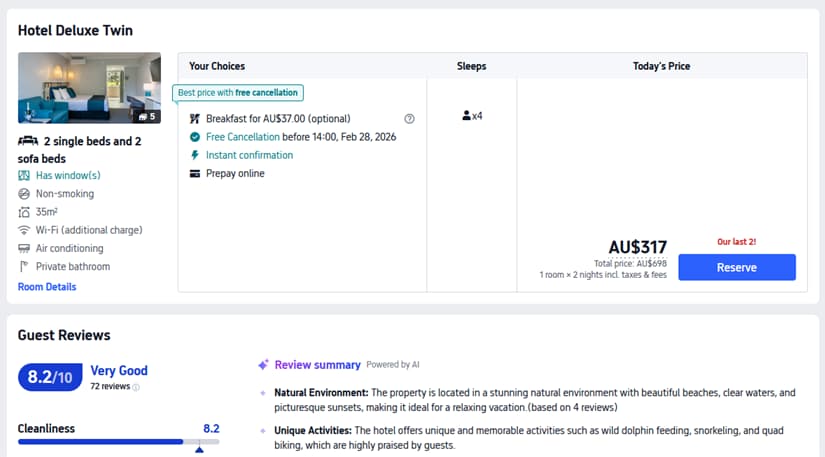Screen dimensions: 825x457
Task: Click the Wi-Fi icon in room amenities
Action: 25,230
